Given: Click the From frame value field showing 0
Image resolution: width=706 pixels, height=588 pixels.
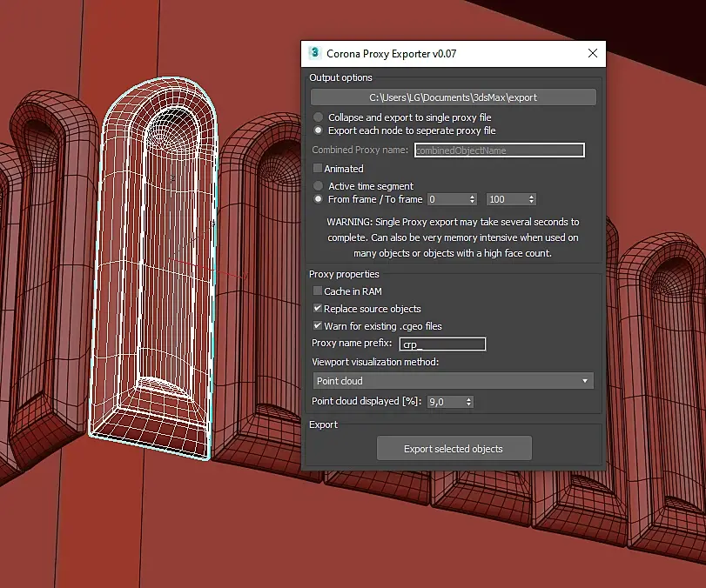Looking at the screenshot, I should tap(447, 199).
